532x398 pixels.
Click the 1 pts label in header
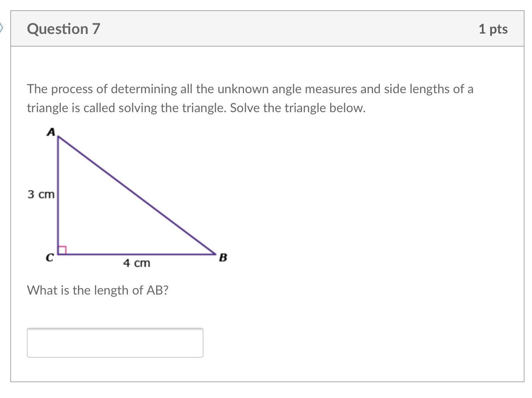tap(493, 29)
